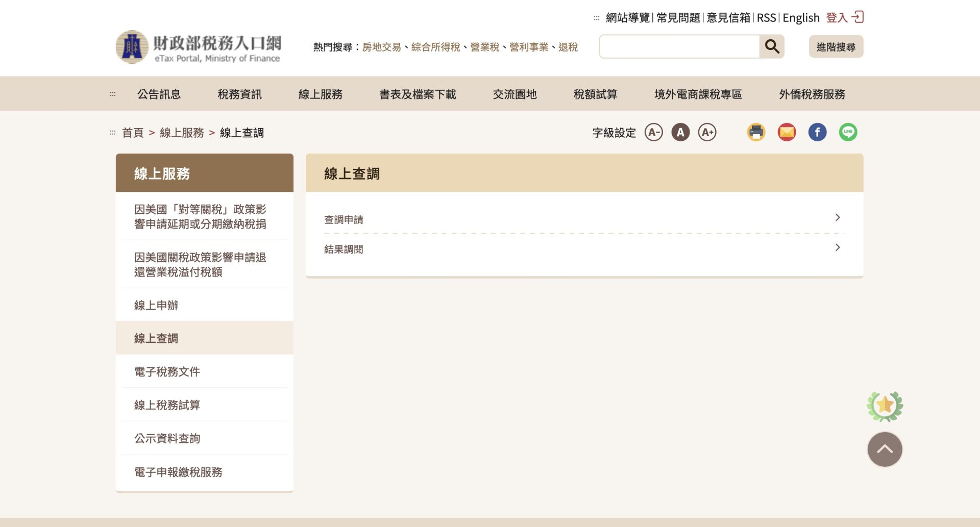Open 稅額試算 in navigation bar
This screenshot has height=527, width=980.
tap(595, 94)
